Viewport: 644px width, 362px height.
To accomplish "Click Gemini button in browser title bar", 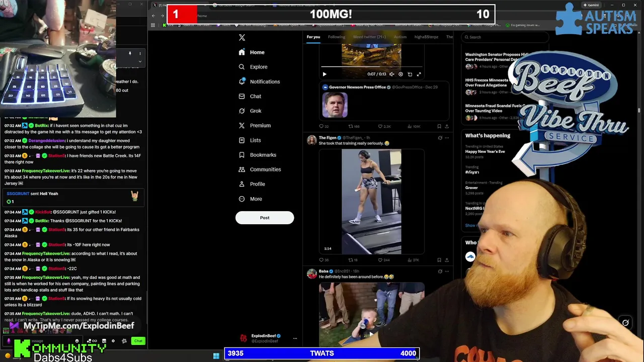I will click(591, 5).
